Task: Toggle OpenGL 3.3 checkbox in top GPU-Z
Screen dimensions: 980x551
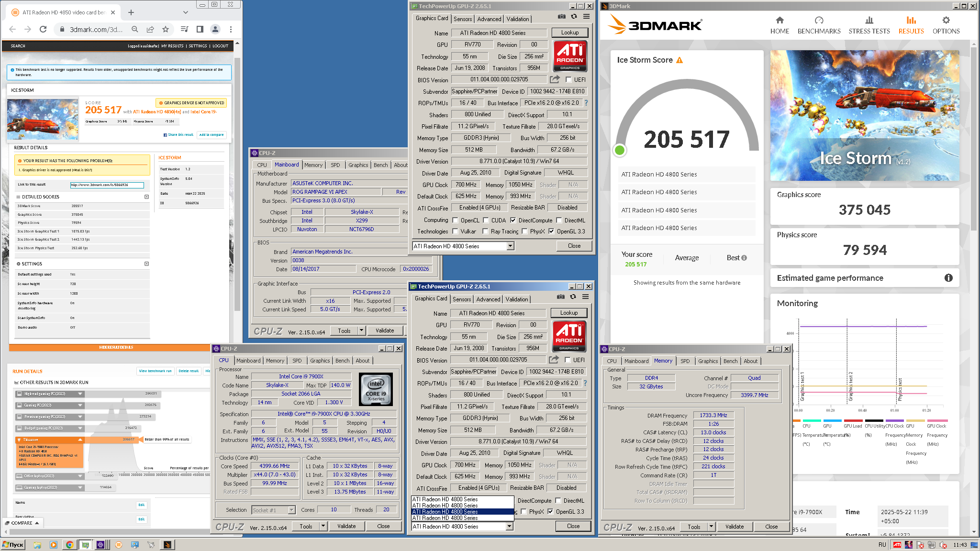Action: [x=551, y=231]
